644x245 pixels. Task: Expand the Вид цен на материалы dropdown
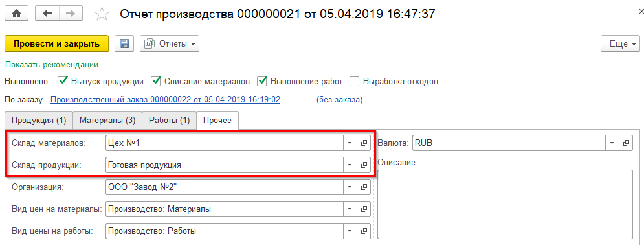350,209
